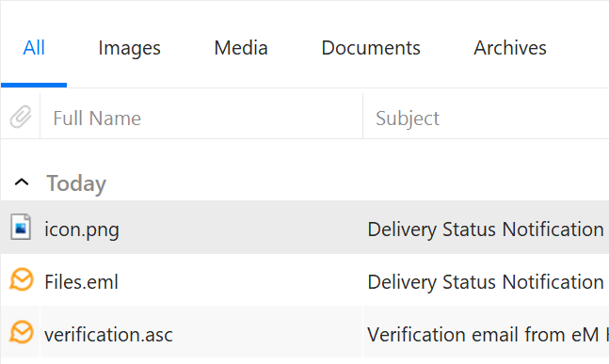Select the verification.asc attachment name
609x364 pixels.
coord(108,335)
